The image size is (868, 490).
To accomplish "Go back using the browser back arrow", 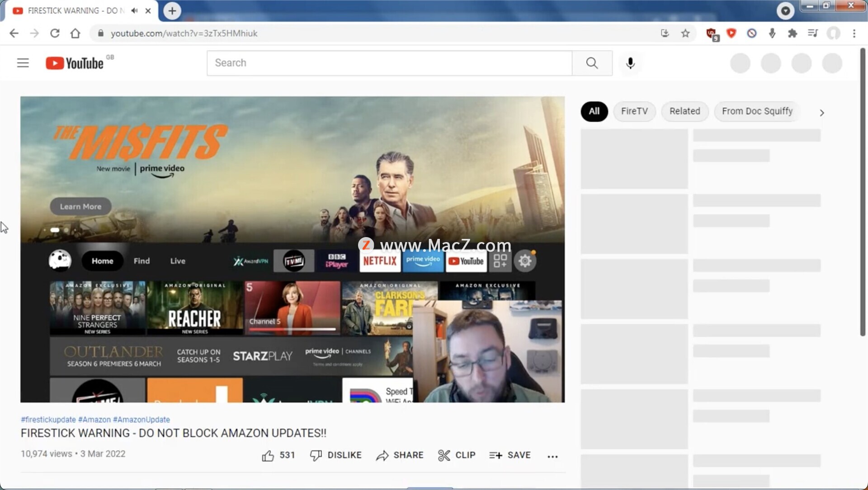I will point(14,33).
